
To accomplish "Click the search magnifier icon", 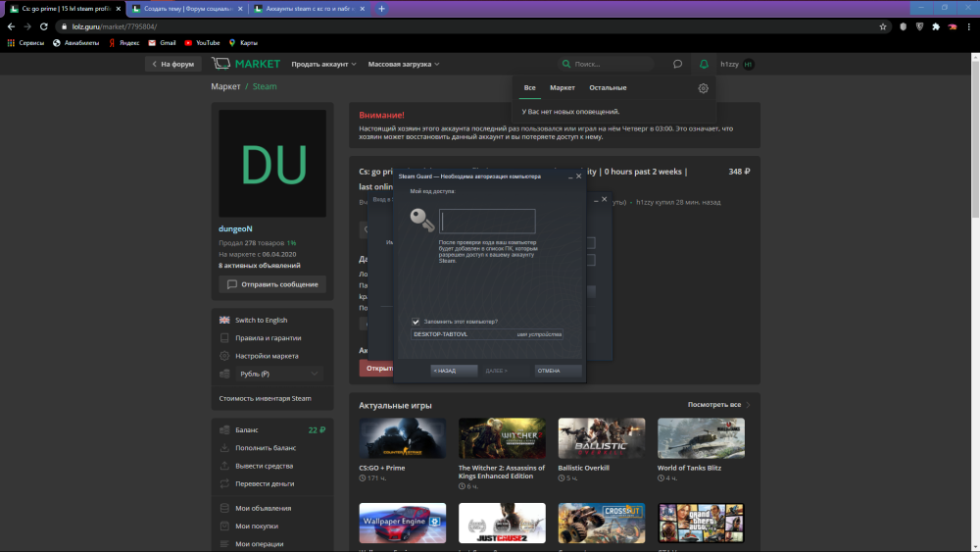I will (x=566, y=64).
